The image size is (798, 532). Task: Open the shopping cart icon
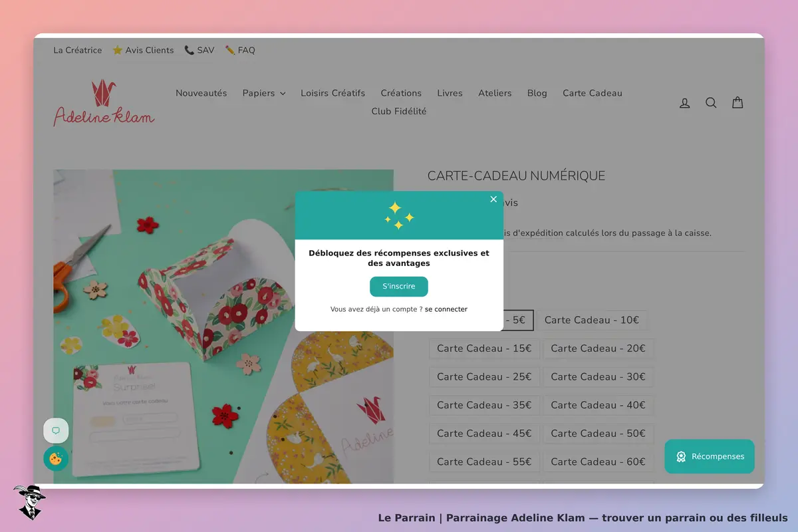coord(737,102)
